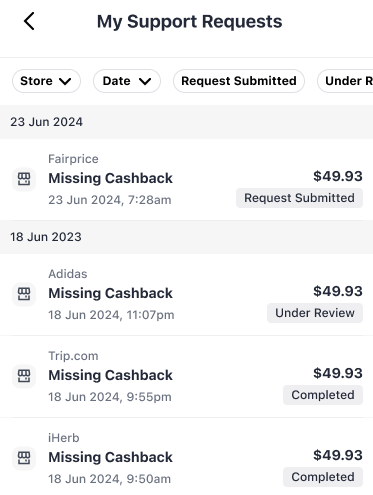The width and height of the screenshot is (373, 495).
Task: Click the Trip.com store icon
Action: pyautogui.click(x=24, y=376)
